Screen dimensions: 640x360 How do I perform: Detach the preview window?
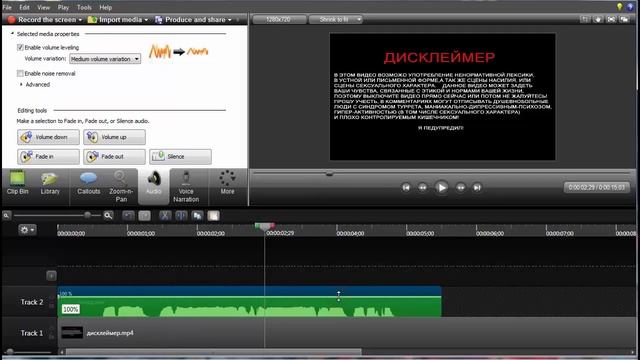pos(624,19)
